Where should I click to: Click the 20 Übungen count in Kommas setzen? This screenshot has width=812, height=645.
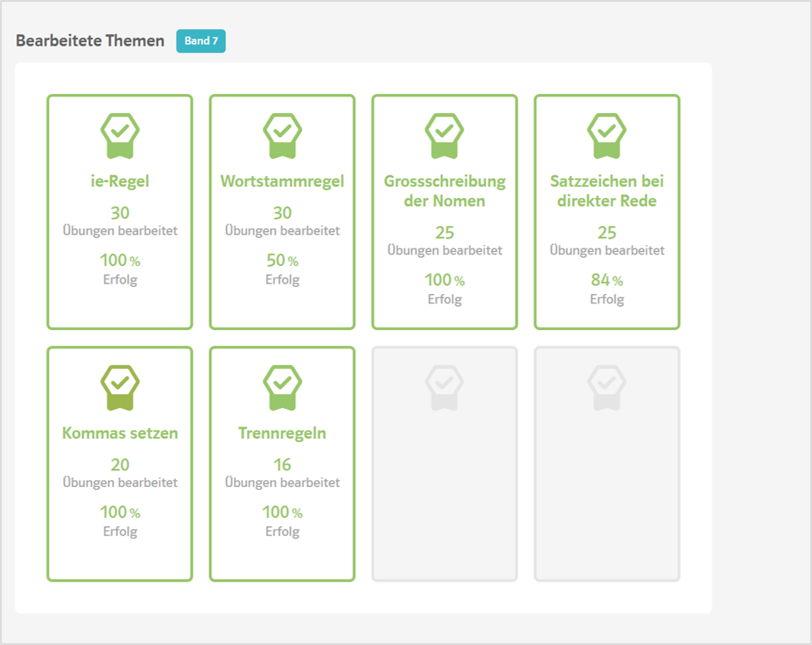(120, 465)
